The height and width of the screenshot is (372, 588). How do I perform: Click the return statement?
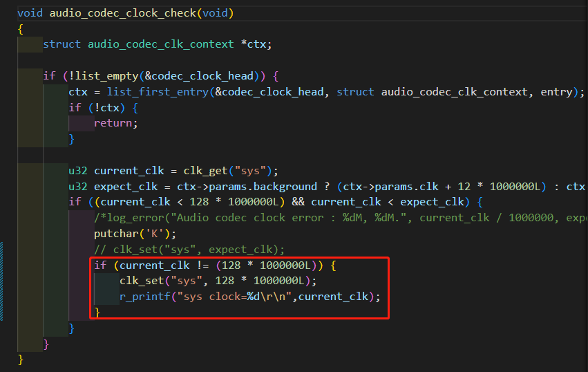[x=116, y=123]
